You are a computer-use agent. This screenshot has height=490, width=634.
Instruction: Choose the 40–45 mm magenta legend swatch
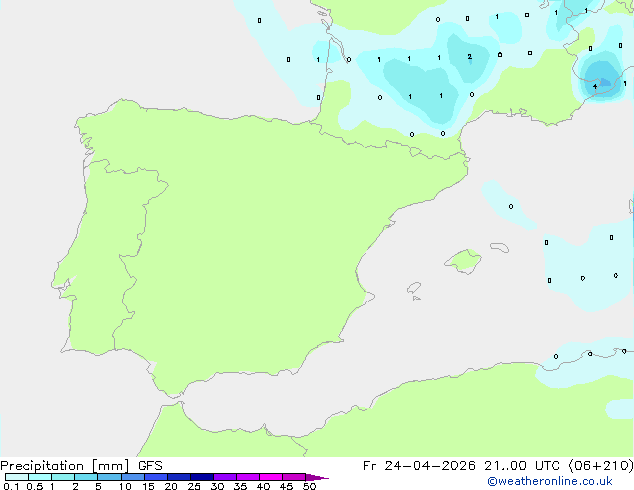(271, 477)
